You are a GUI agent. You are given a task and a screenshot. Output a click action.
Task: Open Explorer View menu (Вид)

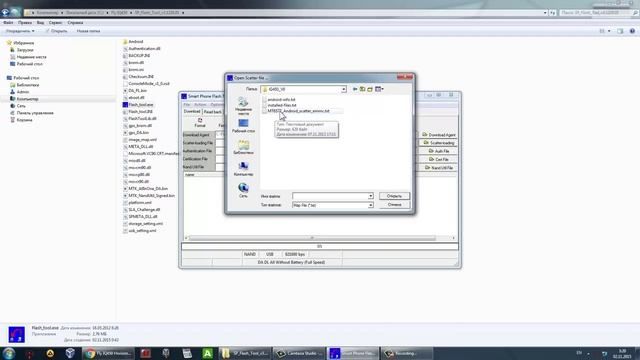coord(40,23)
